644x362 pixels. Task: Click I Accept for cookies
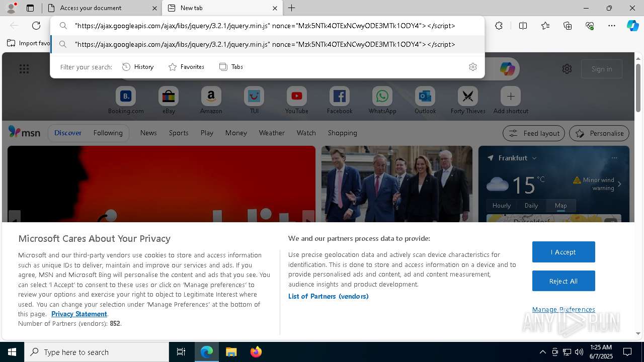[x=563, y=252]
